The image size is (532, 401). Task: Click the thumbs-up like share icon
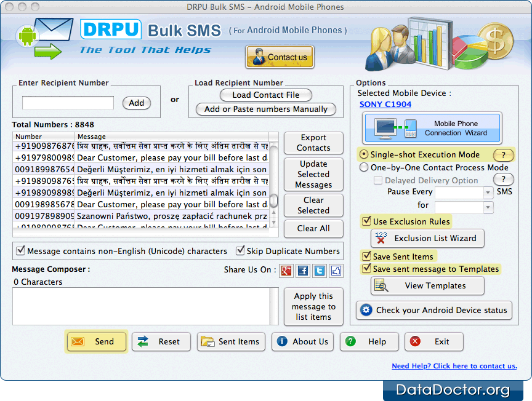point(336,271)
